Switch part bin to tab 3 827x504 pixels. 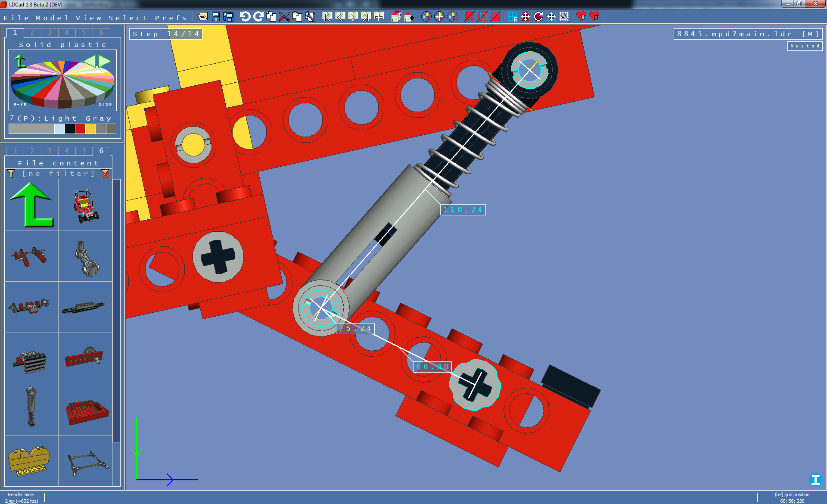(50, 151)
